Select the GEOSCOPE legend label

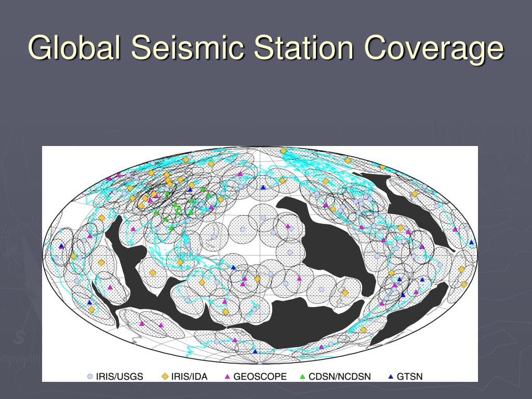[260, 377]
